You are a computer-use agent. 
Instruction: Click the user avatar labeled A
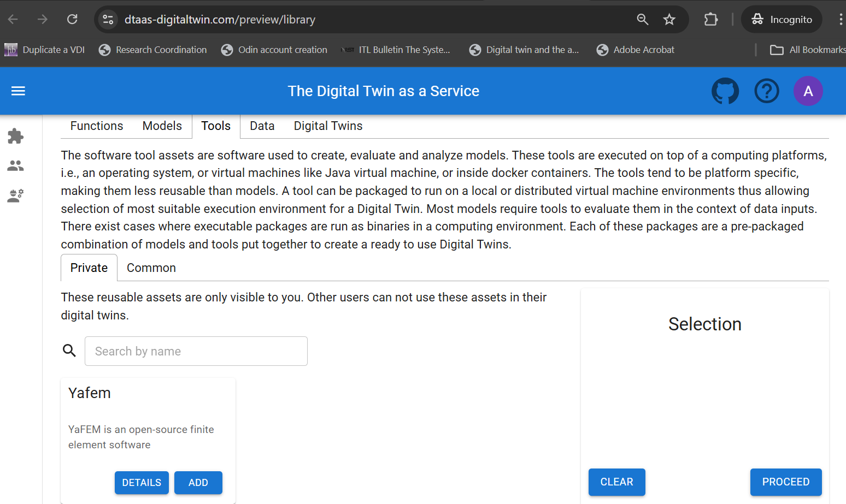[x=808, y=91]
